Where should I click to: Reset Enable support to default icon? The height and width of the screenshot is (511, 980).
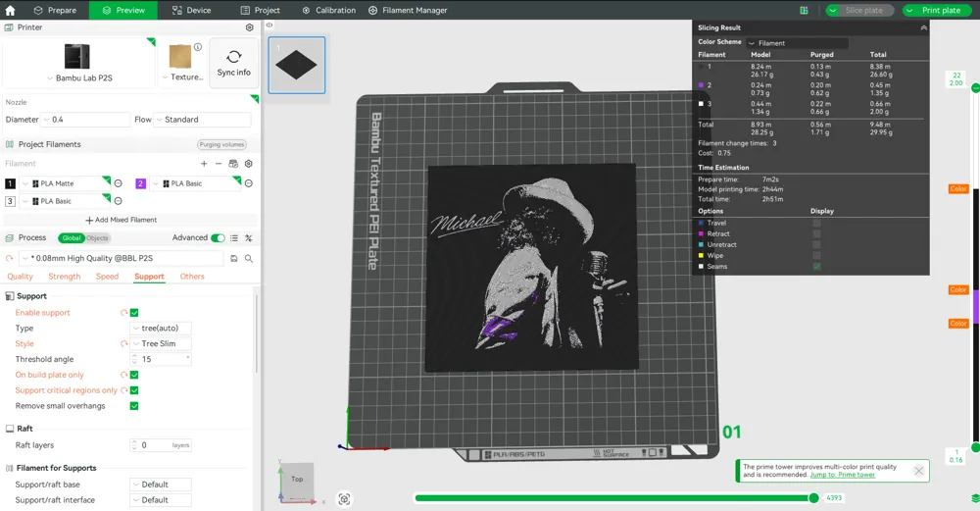point(123,313)
